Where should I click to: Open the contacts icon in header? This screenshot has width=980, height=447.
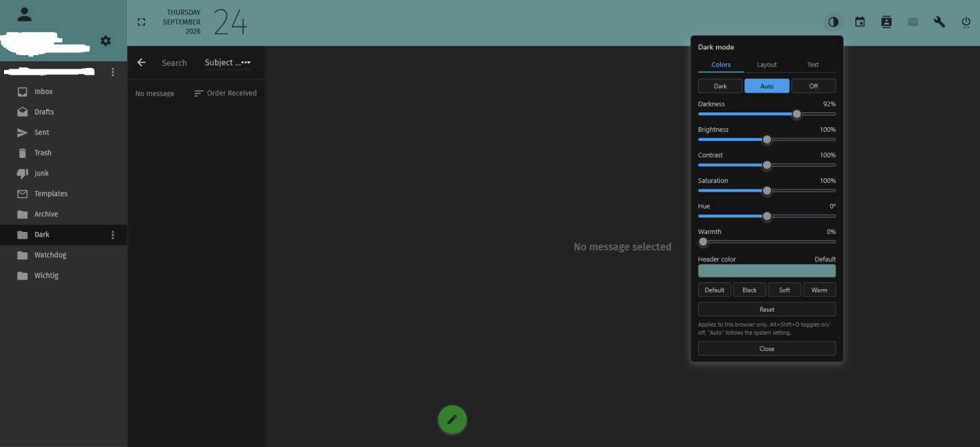click(x=886, y=22)
